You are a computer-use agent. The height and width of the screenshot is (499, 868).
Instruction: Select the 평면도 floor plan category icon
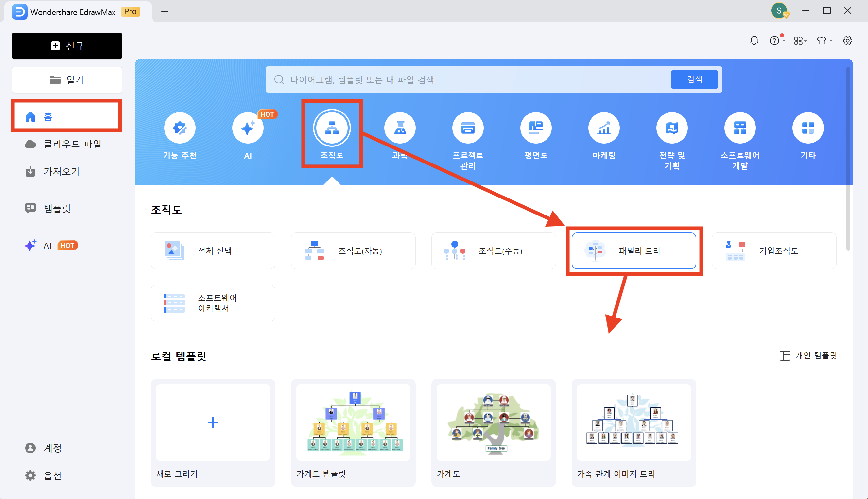[x=536, y=128]
